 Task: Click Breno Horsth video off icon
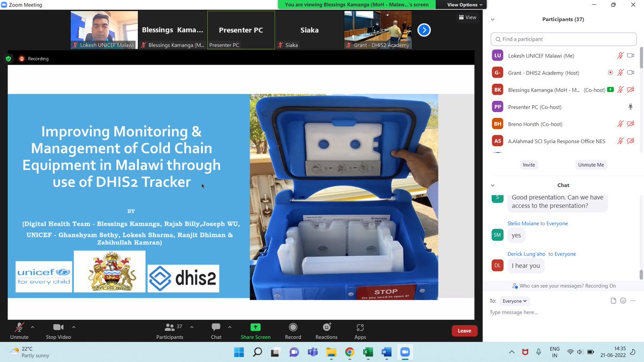[631, 124]
